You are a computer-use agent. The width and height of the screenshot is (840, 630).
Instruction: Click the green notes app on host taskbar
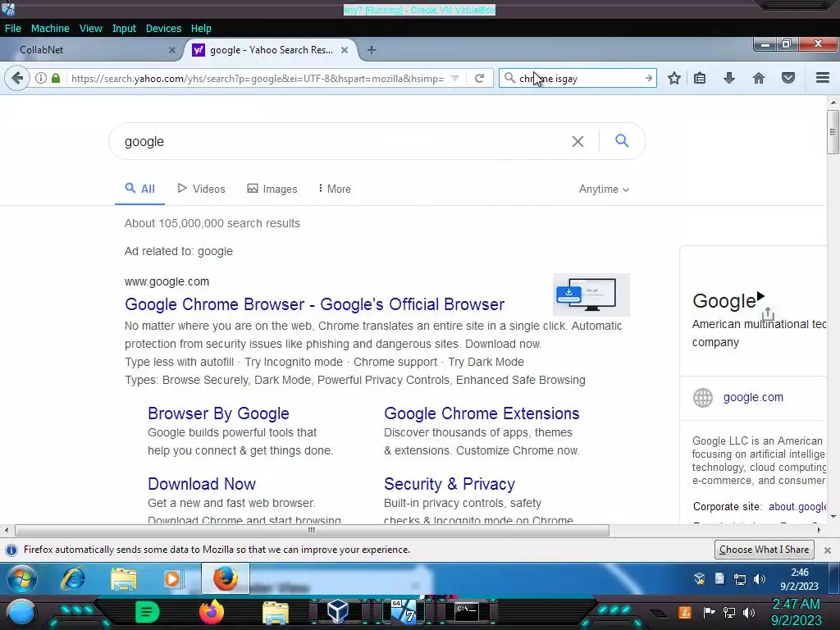[147, 612]
